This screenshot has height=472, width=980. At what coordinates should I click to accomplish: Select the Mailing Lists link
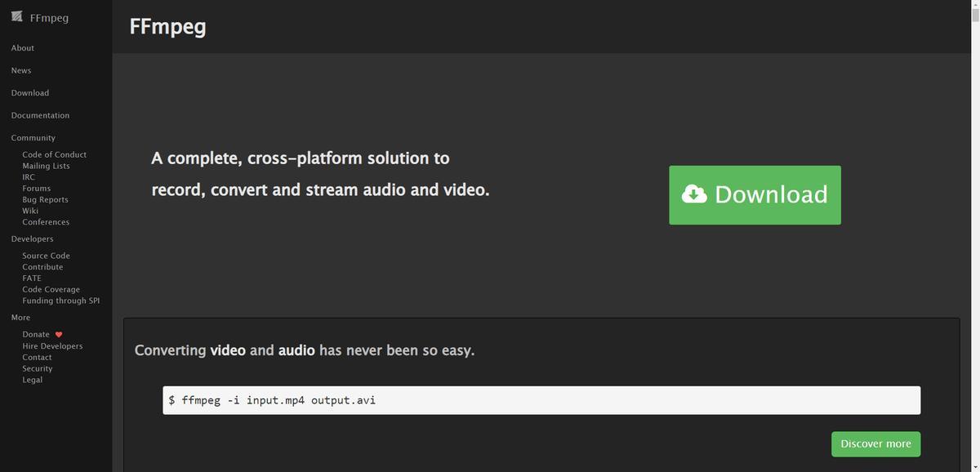(46, 166)
